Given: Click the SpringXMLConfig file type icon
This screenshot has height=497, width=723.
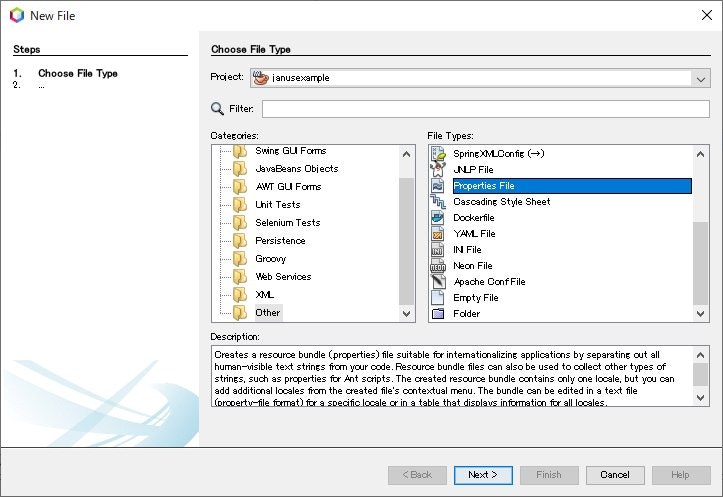Looking at the screenshot, I should pyautogui.click(x=438, y=154).
